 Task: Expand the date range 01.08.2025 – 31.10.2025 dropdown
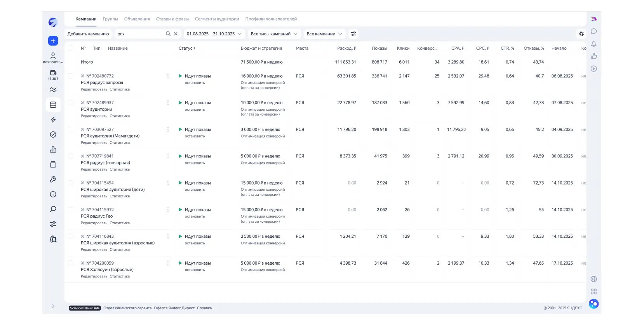pyautogui.click(x=214, y=34)
